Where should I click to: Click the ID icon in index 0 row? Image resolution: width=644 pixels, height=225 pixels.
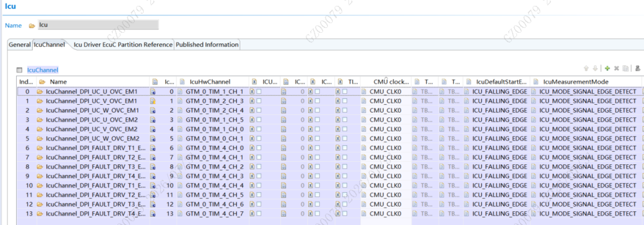pyautogui.click(x=153, y=92)
